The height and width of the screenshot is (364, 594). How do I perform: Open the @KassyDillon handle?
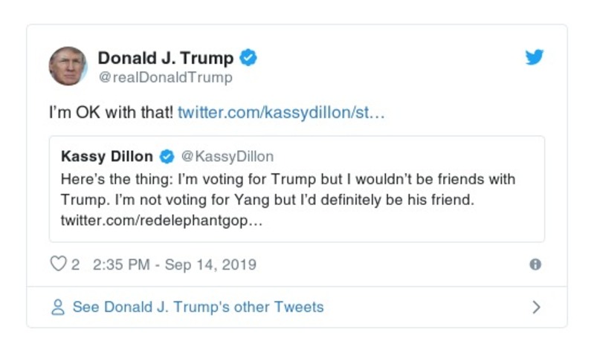point(227,156)
